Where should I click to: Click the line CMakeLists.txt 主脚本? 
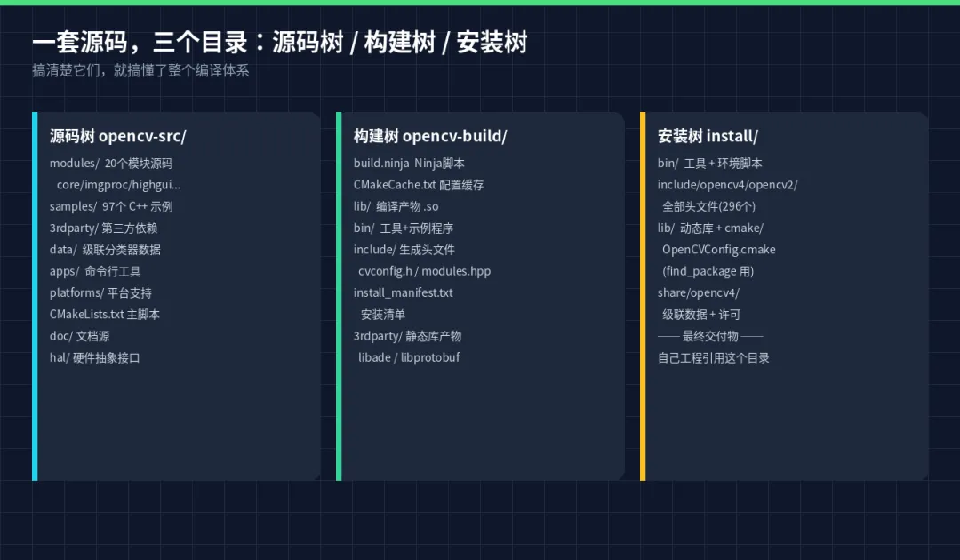pyautogui.click(x=105, y=315)
